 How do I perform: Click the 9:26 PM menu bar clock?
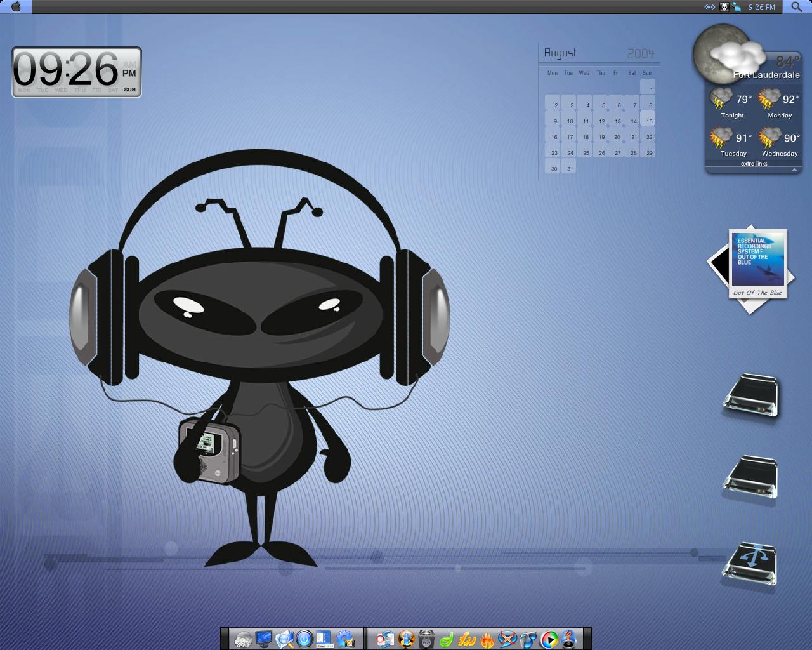[x=762, y=7]
